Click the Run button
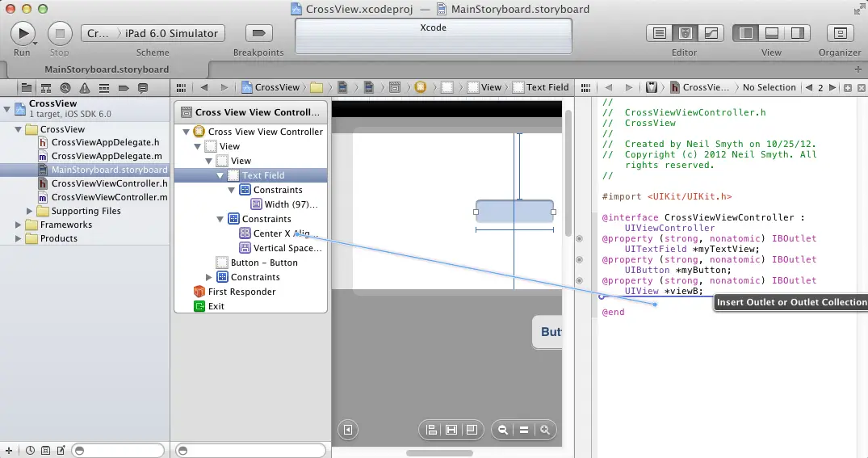The width and height of the screenshot is (868, 458). coord(22,33)
